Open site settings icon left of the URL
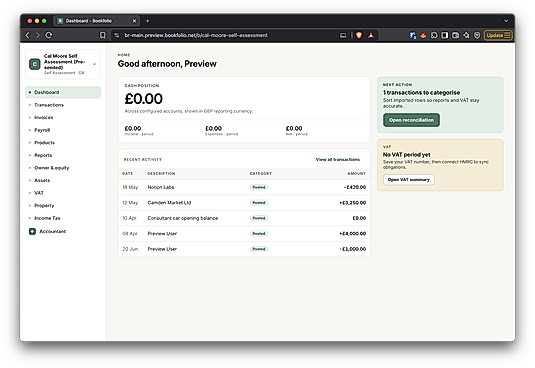 click(117, 35)
